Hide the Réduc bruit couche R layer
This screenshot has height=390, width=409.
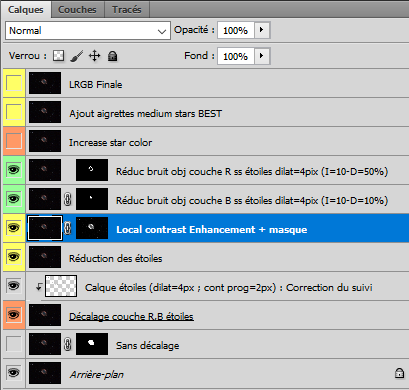click(14, 170)
